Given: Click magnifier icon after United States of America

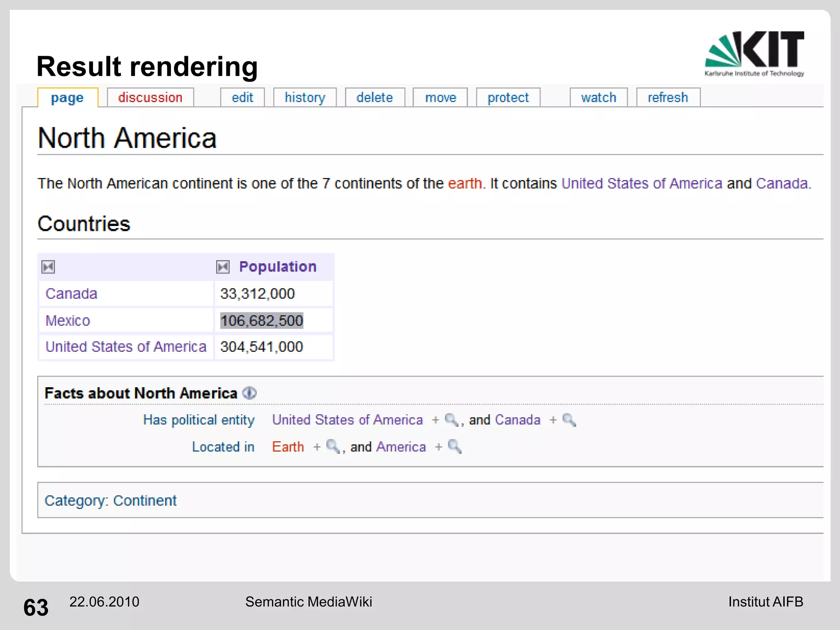Looking at the screenshot, I should [x=451, y=420].
